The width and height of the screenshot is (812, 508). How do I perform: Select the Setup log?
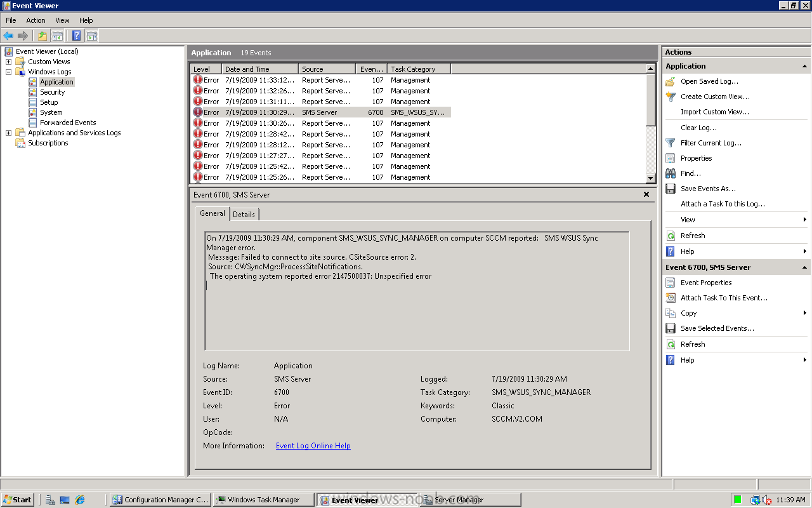click(49, 102)
